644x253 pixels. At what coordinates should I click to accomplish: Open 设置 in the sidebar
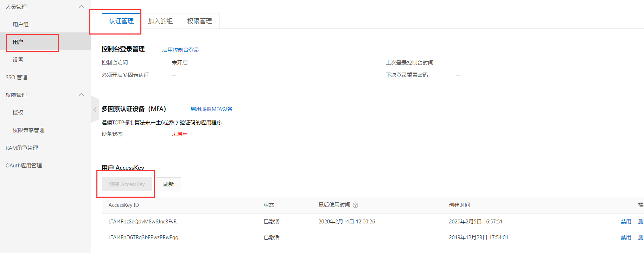pos(18,60)
